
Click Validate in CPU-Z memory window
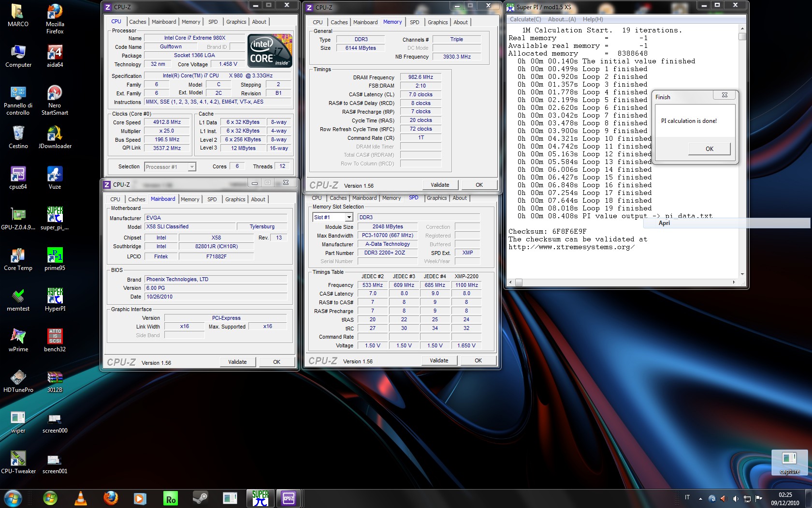pos(439,185)
